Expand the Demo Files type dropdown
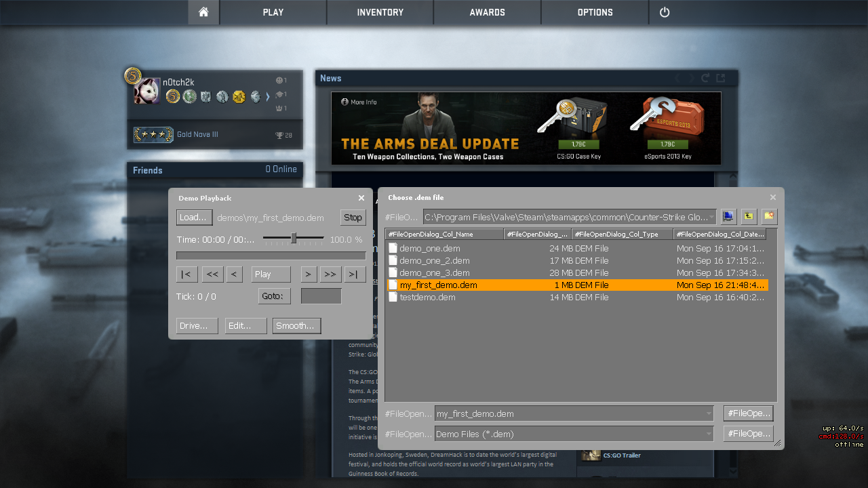 [709, 434]
